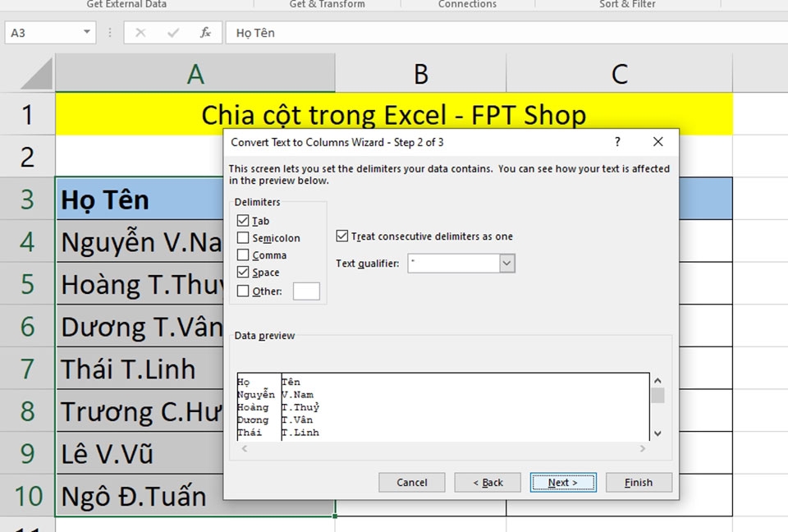788x532 pixels.
Task: Select row 10 header
Action: click(27, 495)
